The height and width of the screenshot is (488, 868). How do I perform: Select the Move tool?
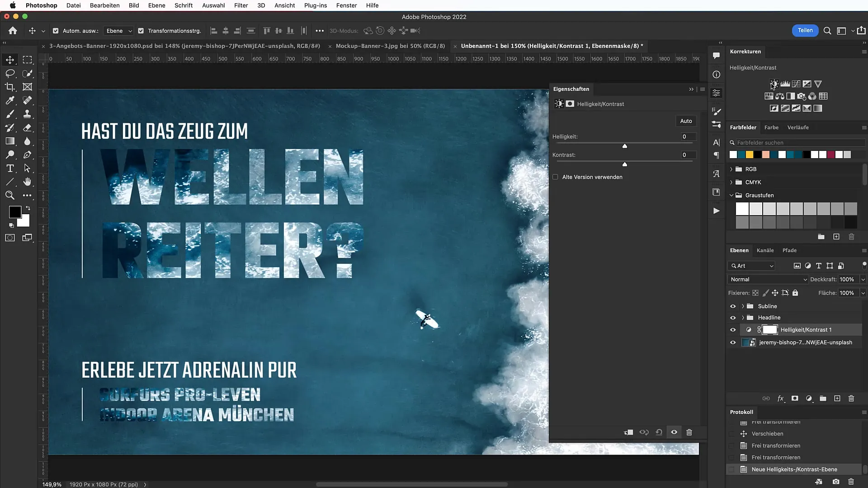coord(10,60)
